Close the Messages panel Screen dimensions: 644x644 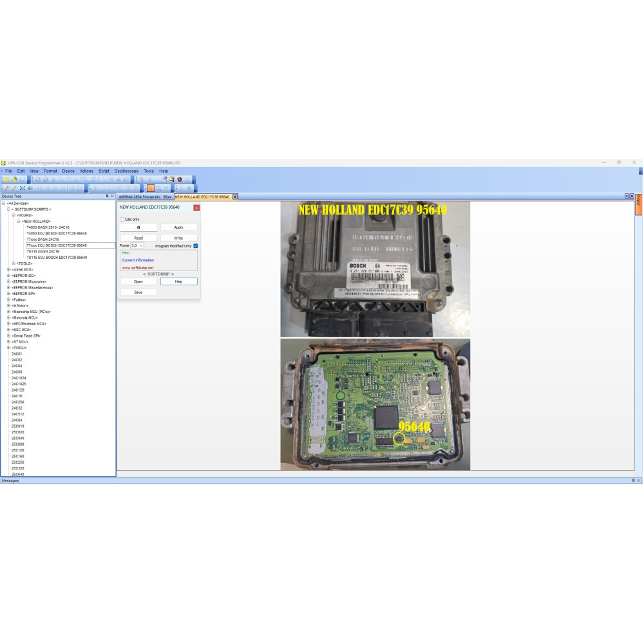point(638,480)
